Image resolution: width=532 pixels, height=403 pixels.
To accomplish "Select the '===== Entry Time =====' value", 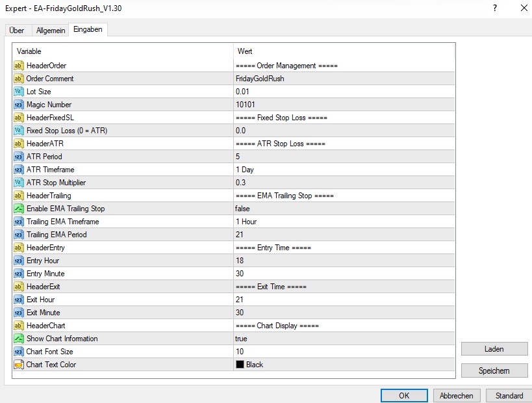I will click(x=273, y=248).
